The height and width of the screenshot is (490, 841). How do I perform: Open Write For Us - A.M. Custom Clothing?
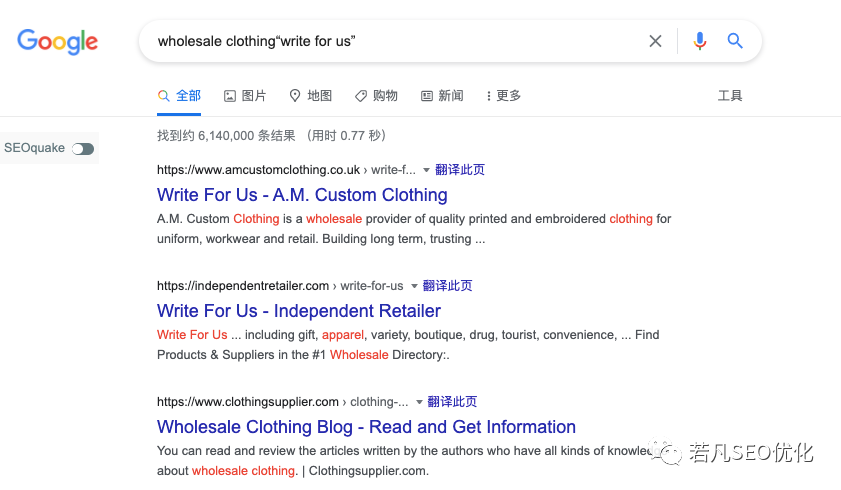[x=302, y=195]
